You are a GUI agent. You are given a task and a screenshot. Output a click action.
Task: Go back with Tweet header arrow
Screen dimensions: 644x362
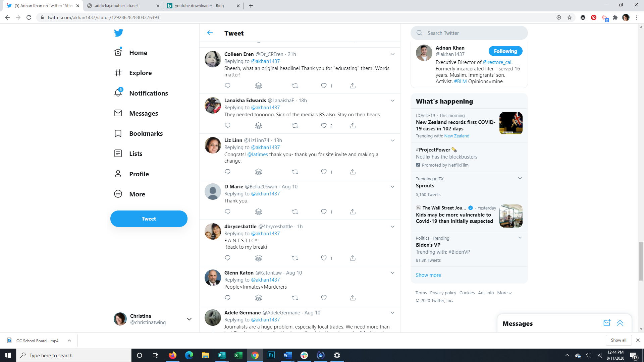(x=210, y=33)
